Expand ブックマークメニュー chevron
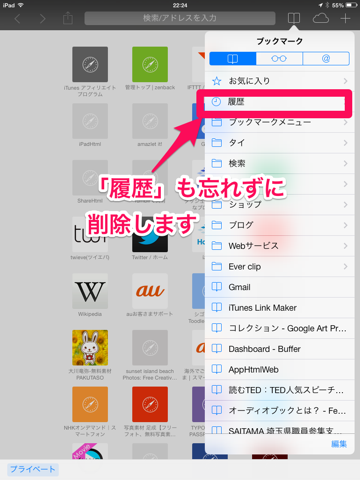 (346, 122)
